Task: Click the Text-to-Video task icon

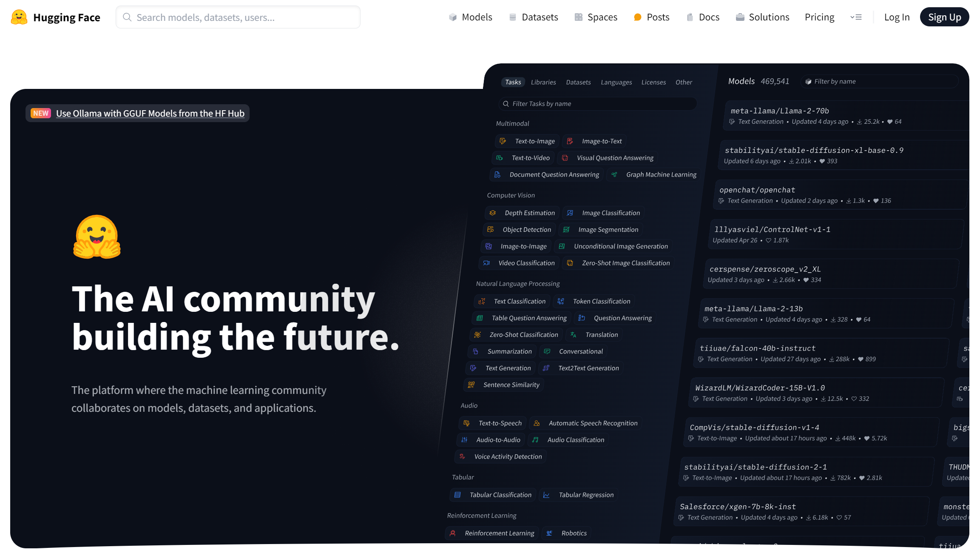Action: click(500, 158)
